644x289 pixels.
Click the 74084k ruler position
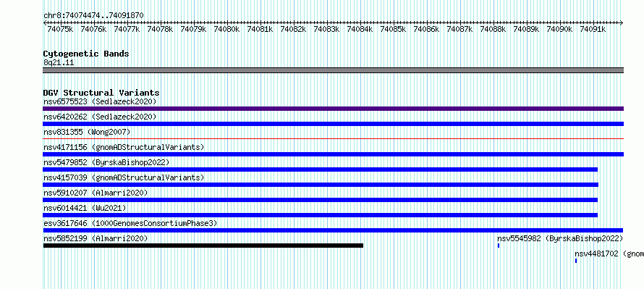coord(360,29)
